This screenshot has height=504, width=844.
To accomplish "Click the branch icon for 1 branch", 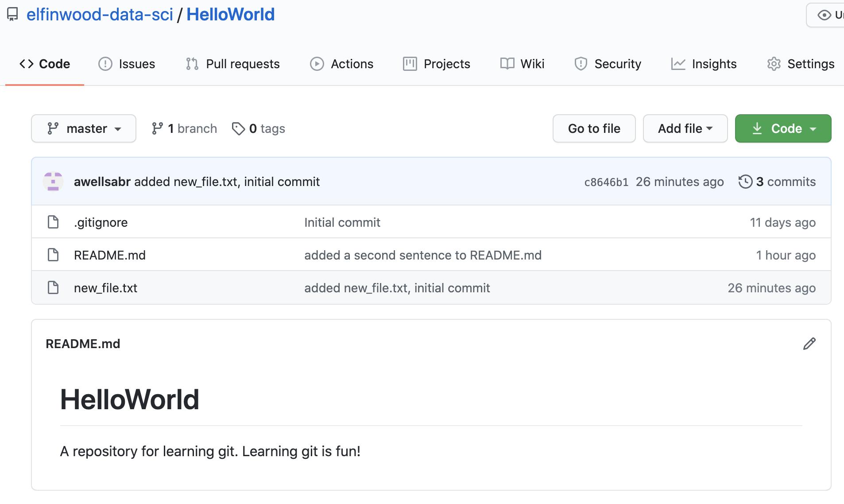I will (157, 128).
